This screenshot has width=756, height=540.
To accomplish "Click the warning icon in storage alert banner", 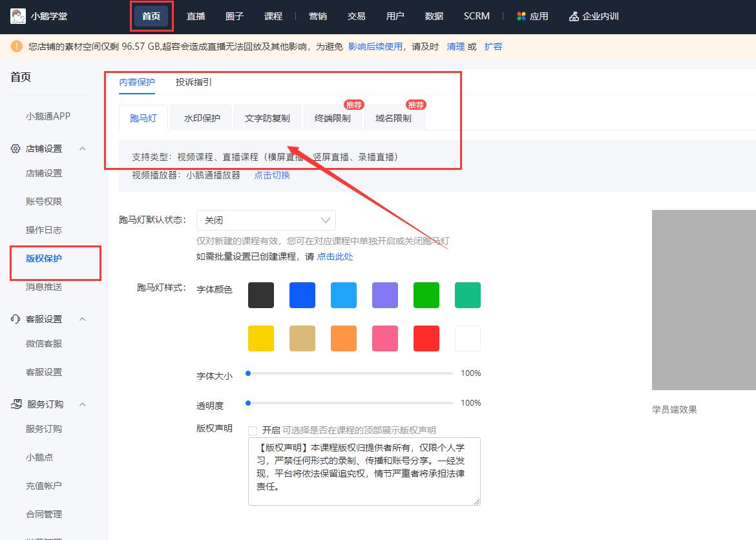I will click(x=16, y=46).
